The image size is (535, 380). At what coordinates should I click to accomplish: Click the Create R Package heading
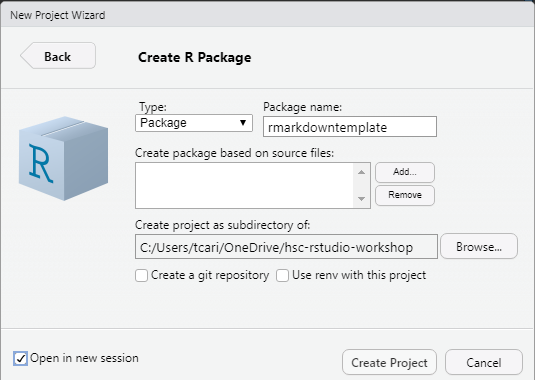[x=194, y=57]
